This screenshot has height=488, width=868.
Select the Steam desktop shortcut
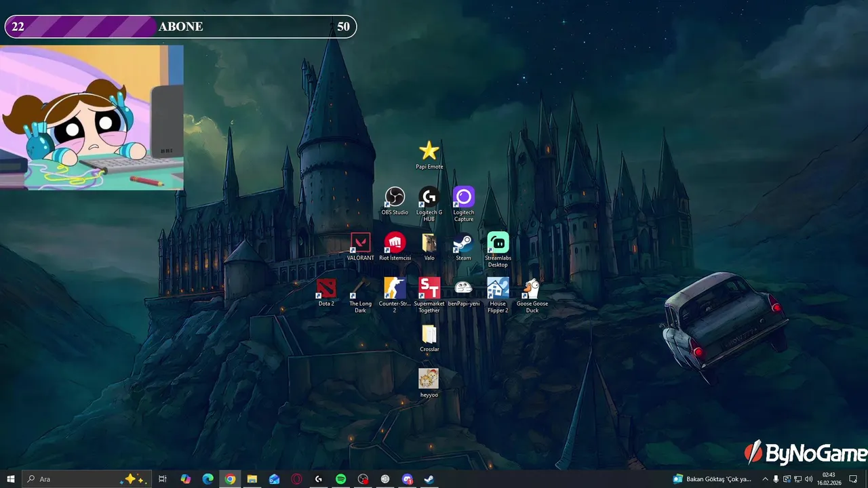point(464,247)
